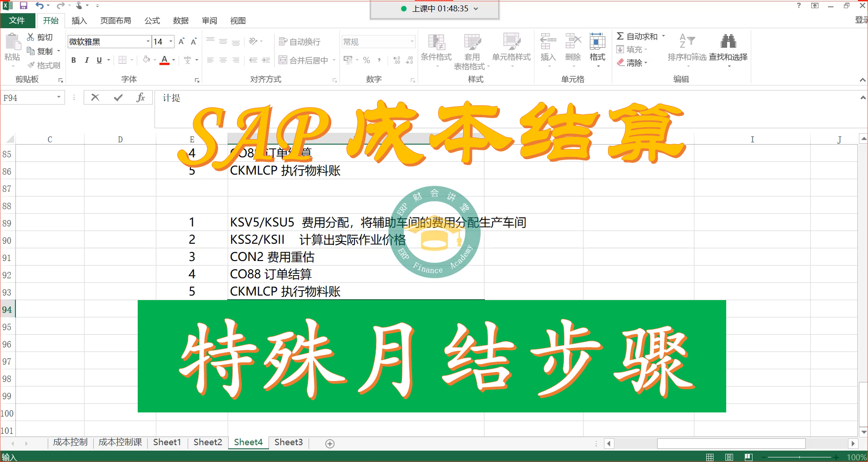Click the new sheet plus button
The width and height of the screenshot is (868, 462).
click(x=330, y=443)
